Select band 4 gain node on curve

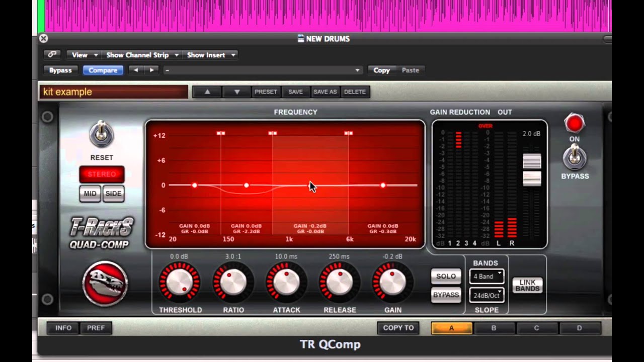[383, 185]
